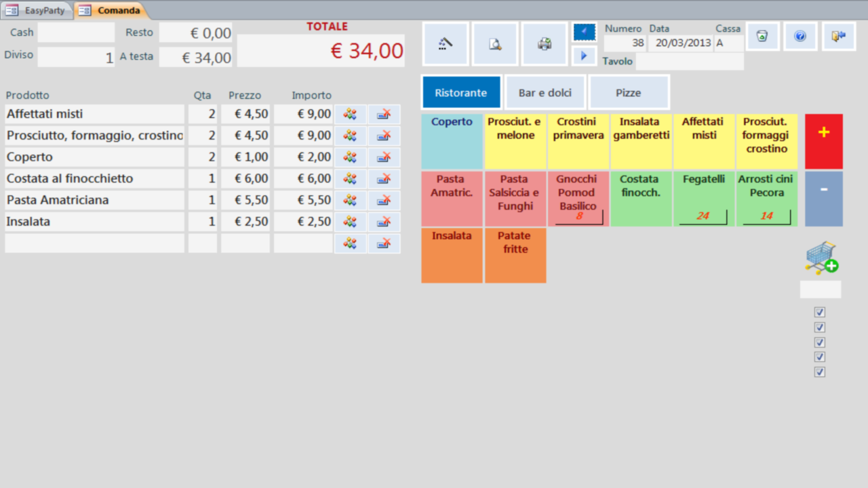868x488 pixels.
Task: Click the magic wand clear-order icon
Action: pos(446,44)
